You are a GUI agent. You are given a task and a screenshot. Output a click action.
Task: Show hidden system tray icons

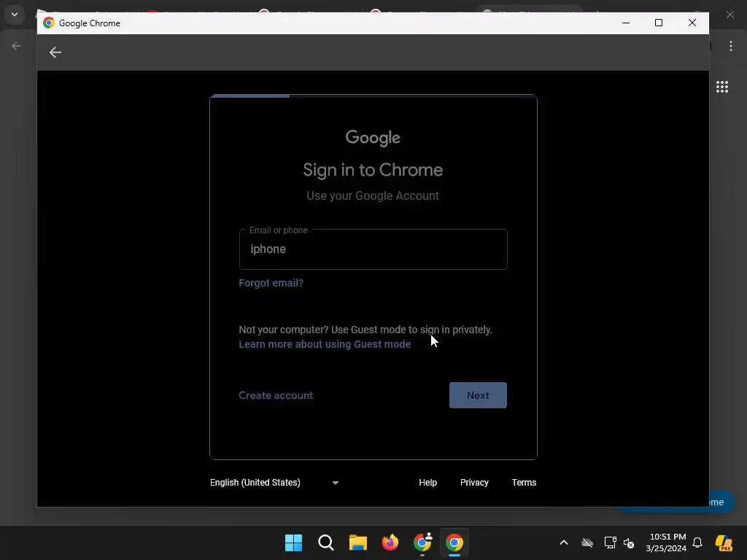point(564,542)
